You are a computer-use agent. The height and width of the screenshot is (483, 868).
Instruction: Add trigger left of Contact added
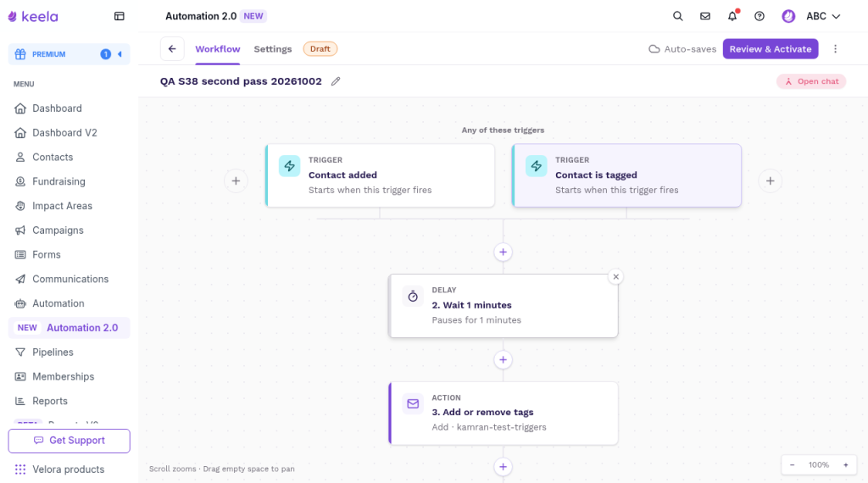tap(236, 181)
